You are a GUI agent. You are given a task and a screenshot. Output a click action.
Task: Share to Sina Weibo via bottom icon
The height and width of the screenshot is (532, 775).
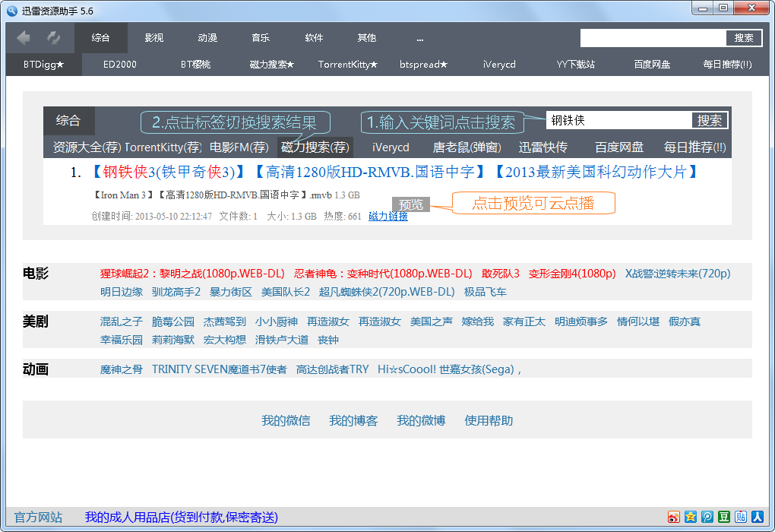pos(673,517)
